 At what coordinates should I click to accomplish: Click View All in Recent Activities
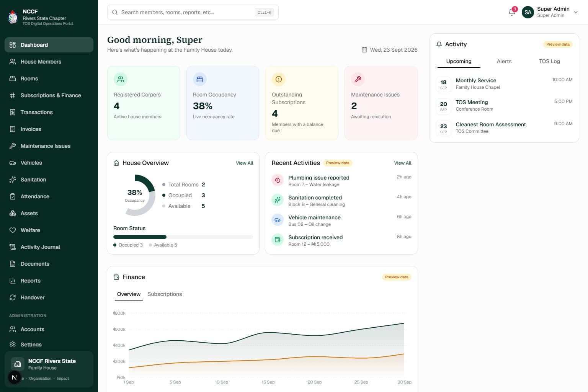403,163
